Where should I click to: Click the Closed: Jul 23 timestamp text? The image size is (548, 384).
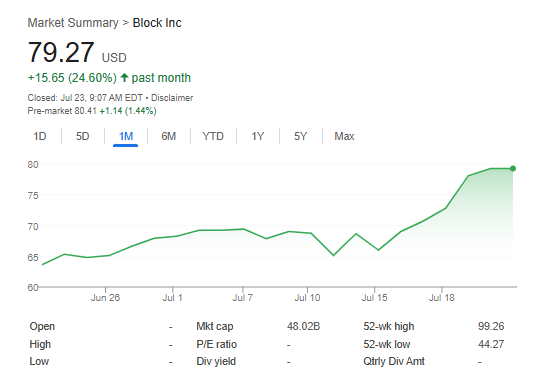click(85, 98)
